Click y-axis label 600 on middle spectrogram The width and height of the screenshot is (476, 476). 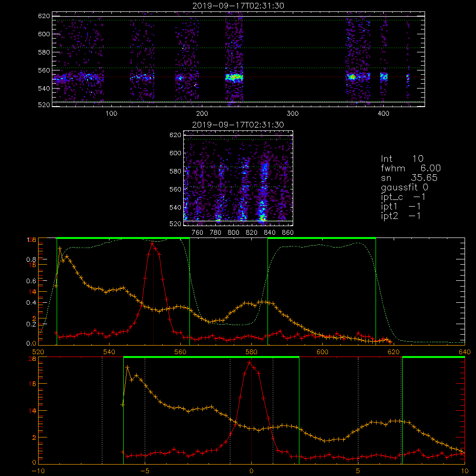(x=175, y=153)
